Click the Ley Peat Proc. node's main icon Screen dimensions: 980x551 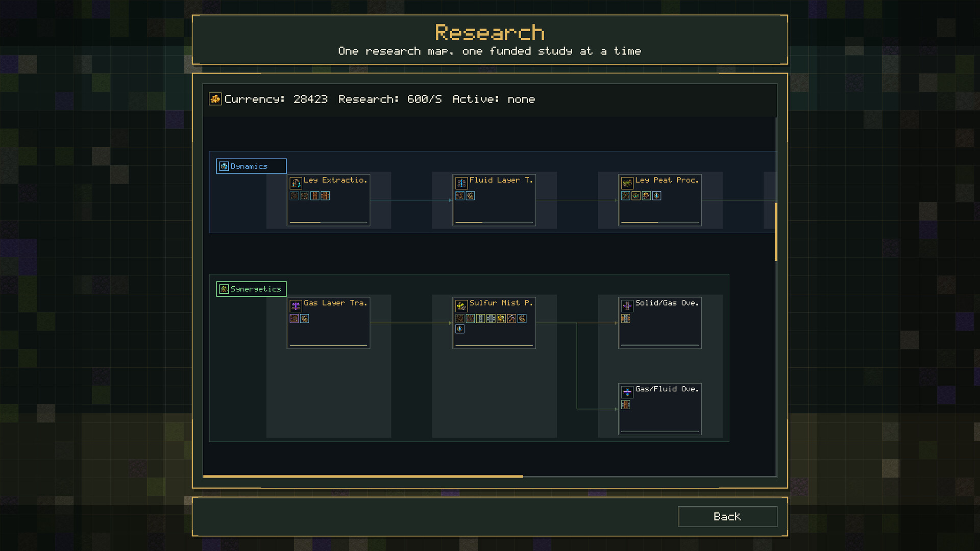[x=627, y=183]
